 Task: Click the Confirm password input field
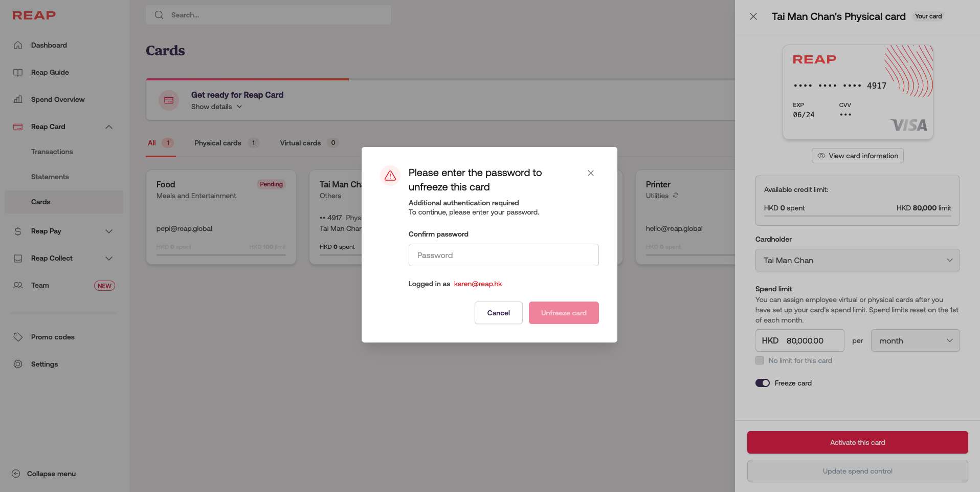pyautogui.click(x=503, y=255)
